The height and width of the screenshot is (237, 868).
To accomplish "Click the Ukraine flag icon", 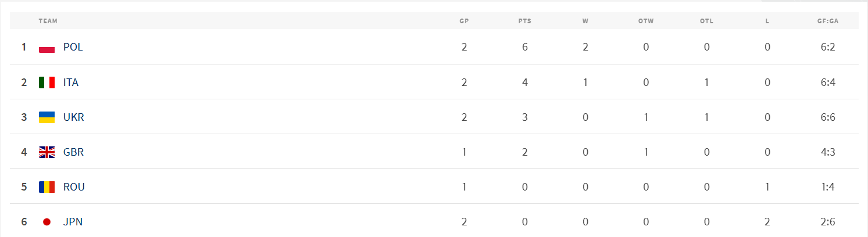I will [47, 117].
